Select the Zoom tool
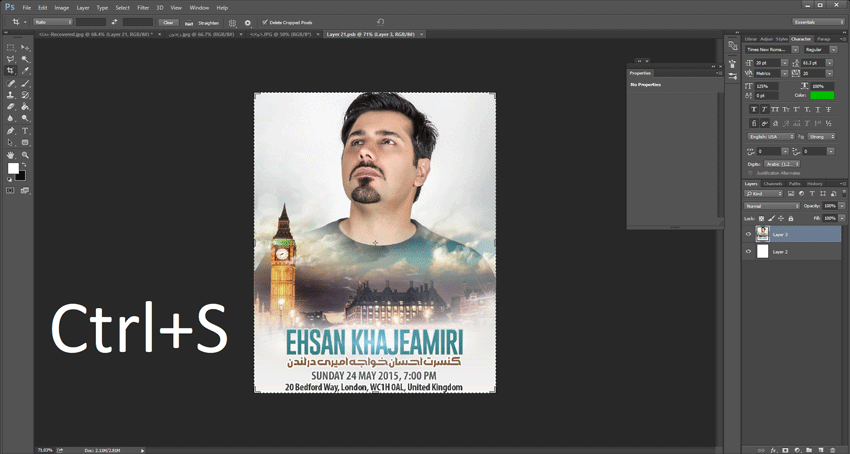The height and width of the screenshot is (454, 850). coord(25,155)
